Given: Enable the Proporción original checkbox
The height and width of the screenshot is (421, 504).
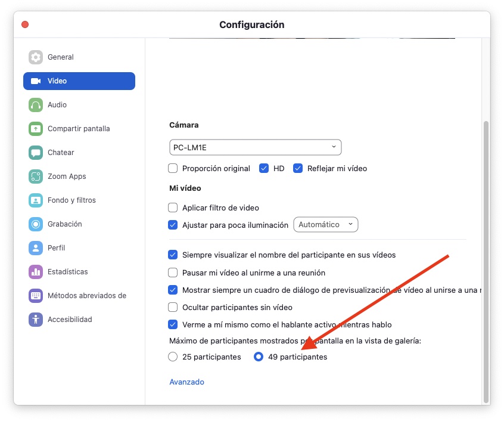Looking at the screenshot, I should pyautogui.click(x=173, y=168).
